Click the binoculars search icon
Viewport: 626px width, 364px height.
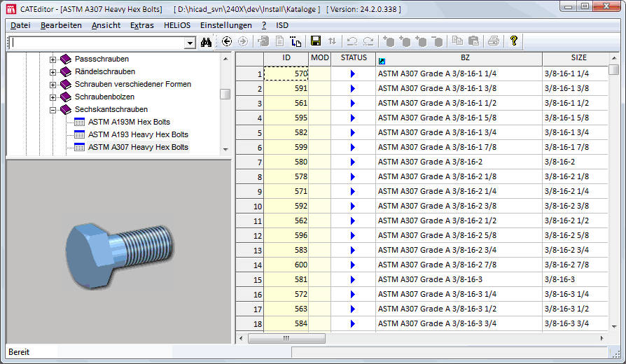(x=206, y=42)
